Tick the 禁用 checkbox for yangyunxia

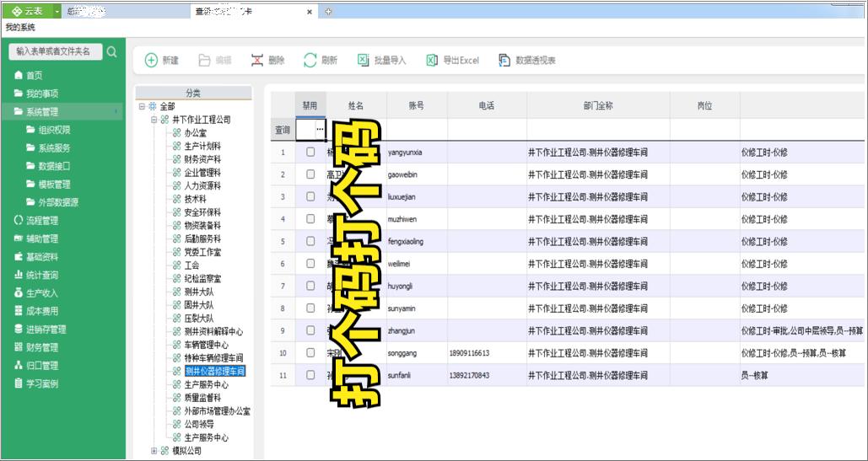(310, 152)
